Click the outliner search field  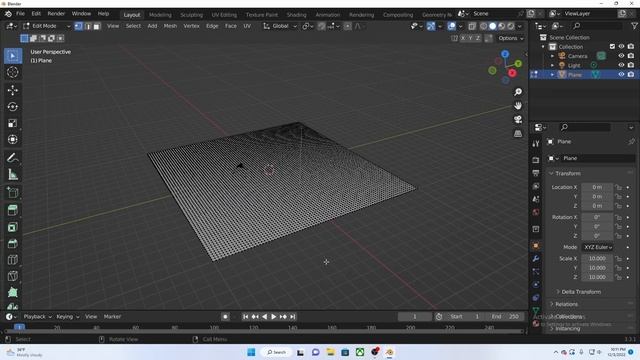pyautogui.click(x=597, y=26)
